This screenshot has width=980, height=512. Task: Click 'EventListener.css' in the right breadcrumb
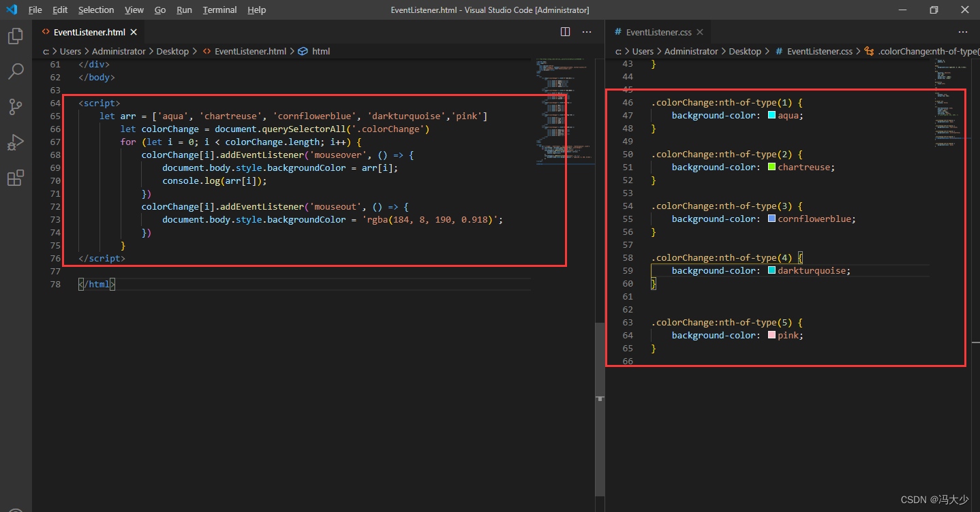pos(820,51)
